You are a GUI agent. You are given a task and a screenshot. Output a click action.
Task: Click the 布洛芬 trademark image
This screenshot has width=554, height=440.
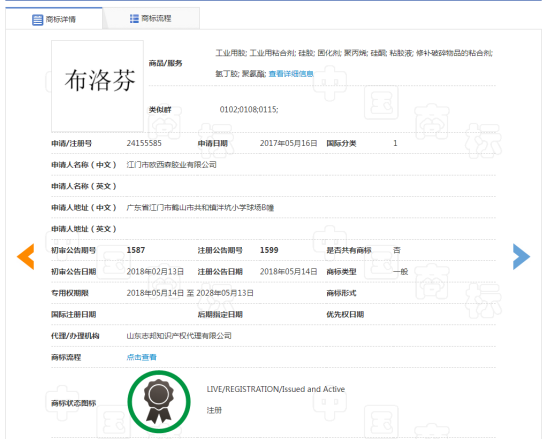98,86
